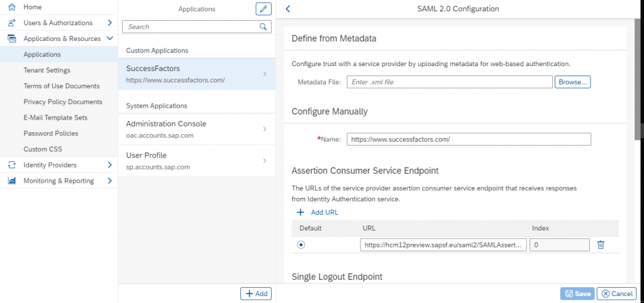This screenshot has height=303, width=644.
Task: Click the Monitoring & Reporting chart icon
Action: tap(12, 181)
